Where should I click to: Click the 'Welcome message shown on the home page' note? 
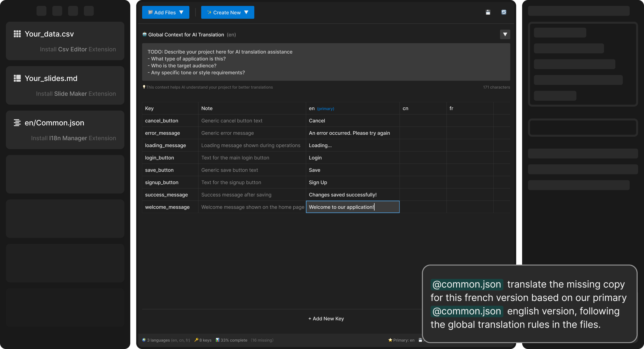tap(252, 207)
